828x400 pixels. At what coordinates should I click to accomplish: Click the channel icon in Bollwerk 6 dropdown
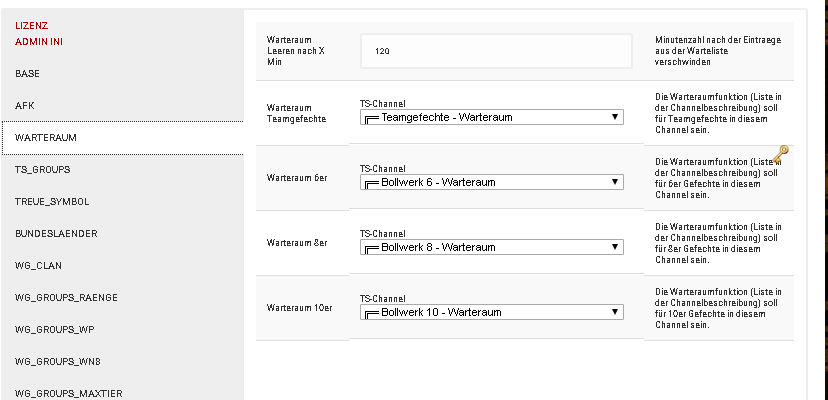pyautogui.click(x=372, y=183)
